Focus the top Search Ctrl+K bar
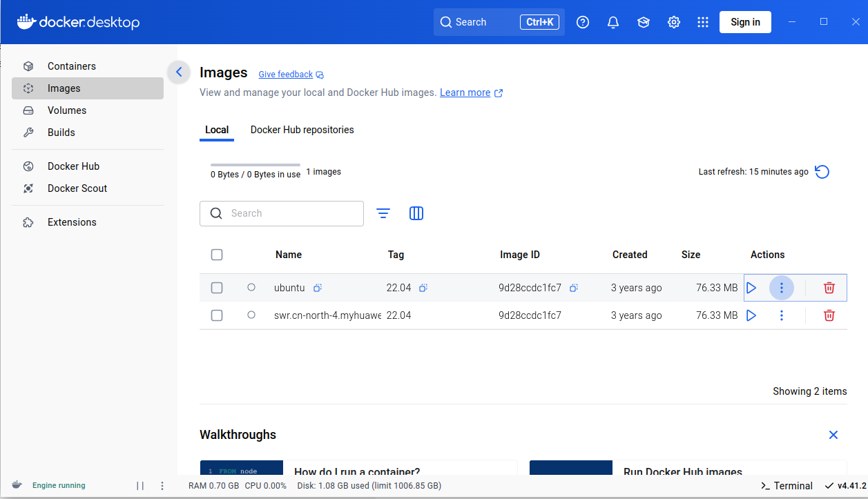This screenshot has width=868, height=499. 499,22
